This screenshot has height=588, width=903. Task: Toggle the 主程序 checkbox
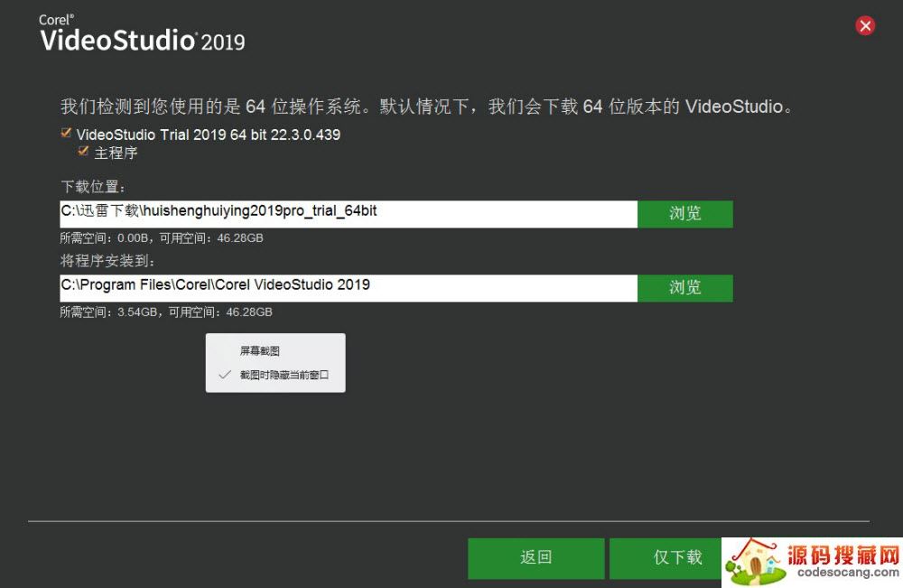point(83,152)
